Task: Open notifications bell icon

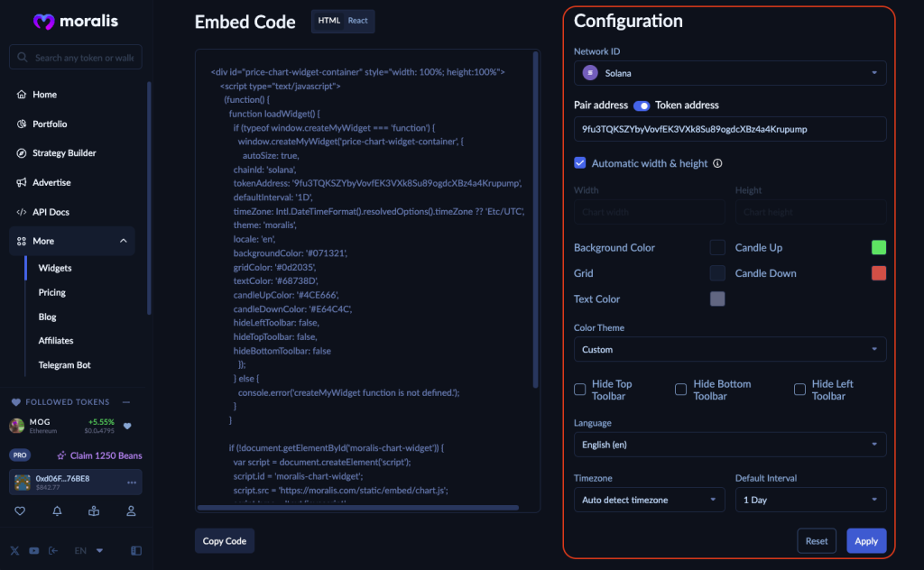Action: click(x=57, y=511)
